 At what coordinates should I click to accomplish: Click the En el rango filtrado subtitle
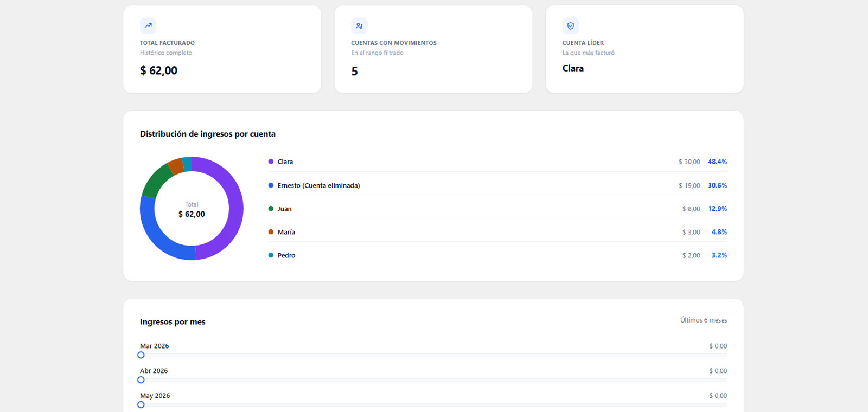point(377,53)
